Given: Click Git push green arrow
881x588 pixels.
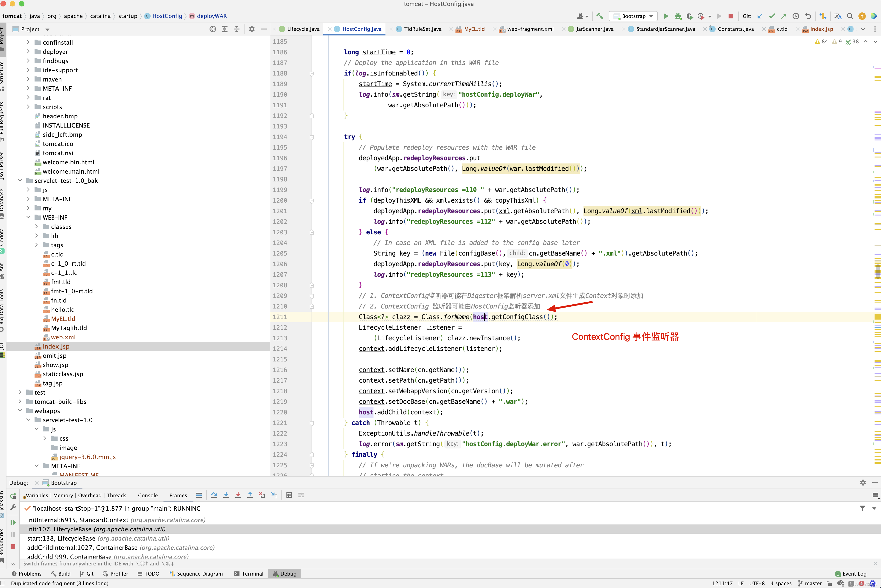Looking at the screenshot, I should tap(784, 16).
